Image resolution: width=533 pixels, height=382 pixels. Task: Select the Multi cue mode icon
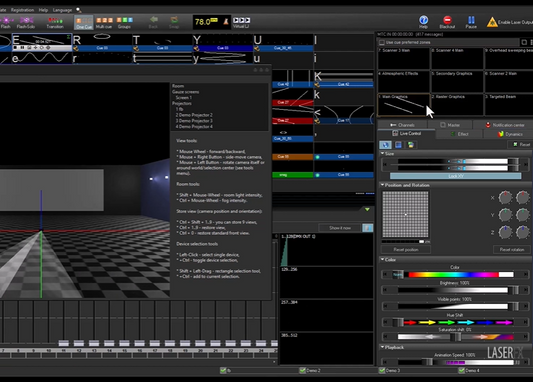(104, 20)
